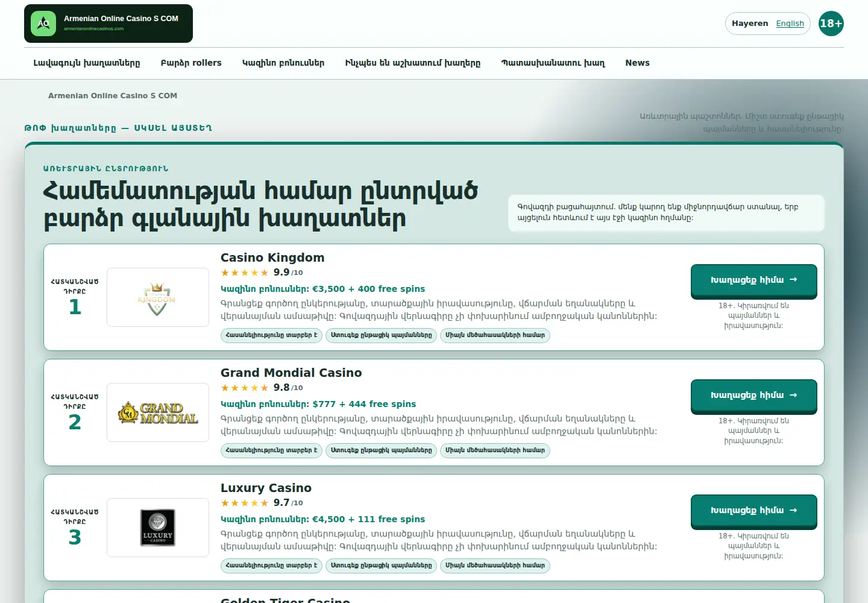Click the green AO site logo icon
This screenshot has height=603, width=868.
click(x=43, y=24)
